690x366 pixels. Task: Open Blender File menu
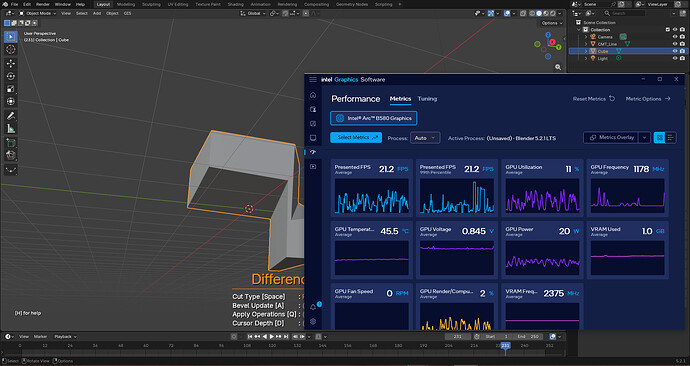[x=15, y=4]
